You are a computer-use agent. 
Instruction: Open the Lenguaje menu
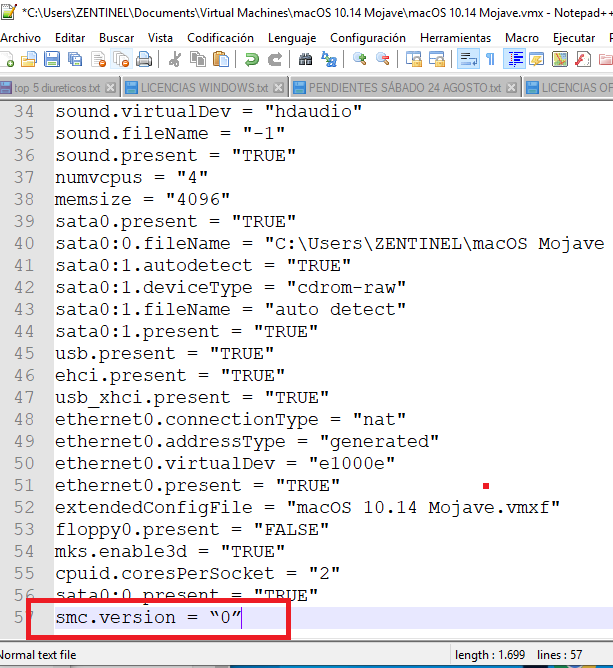pos(292,37)
